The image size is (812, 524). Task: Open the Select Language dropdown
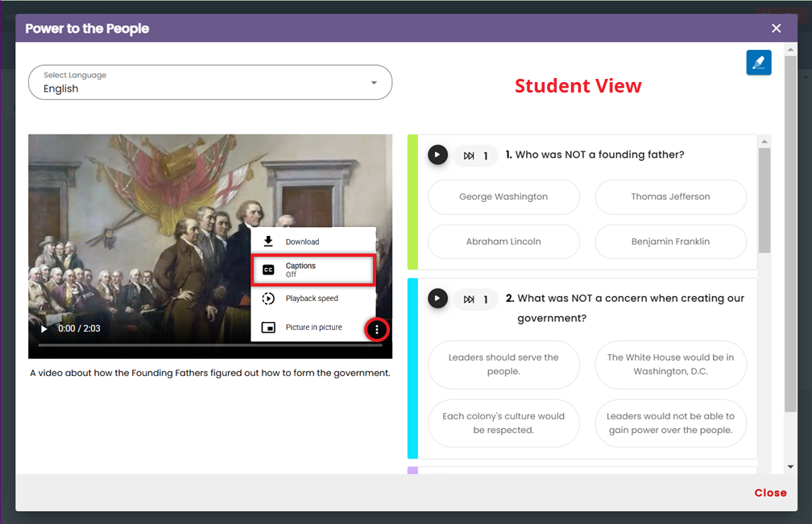pos(210,82)
